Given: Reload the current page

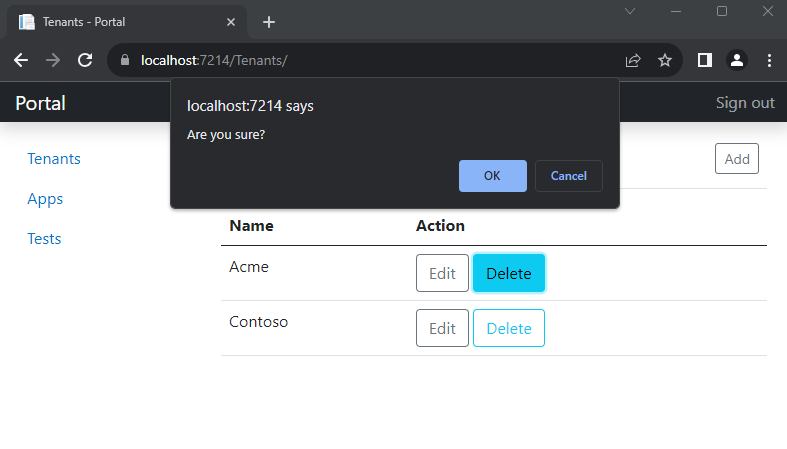Looking at the screenshot, I should [x=85, y=60].
